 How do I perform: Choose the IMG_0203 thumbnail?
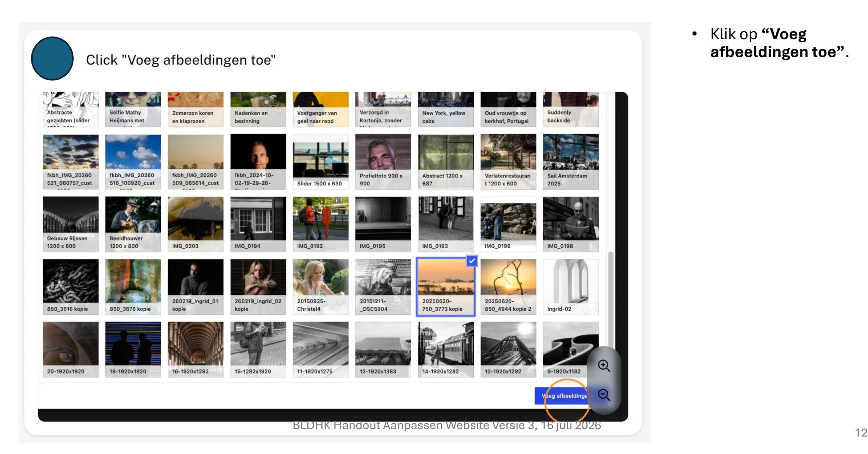click(x=196, y=224)
